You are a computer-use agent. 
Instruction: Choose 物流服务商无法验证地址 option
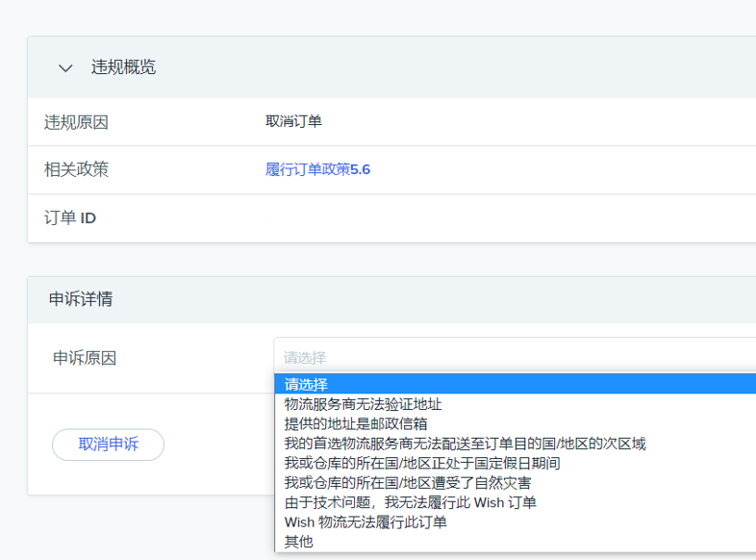364,404
